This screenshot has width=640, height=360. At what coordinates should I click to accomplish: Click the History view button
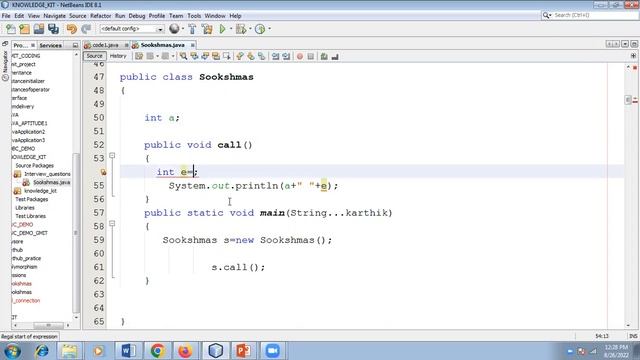click(x=118, y=56)
